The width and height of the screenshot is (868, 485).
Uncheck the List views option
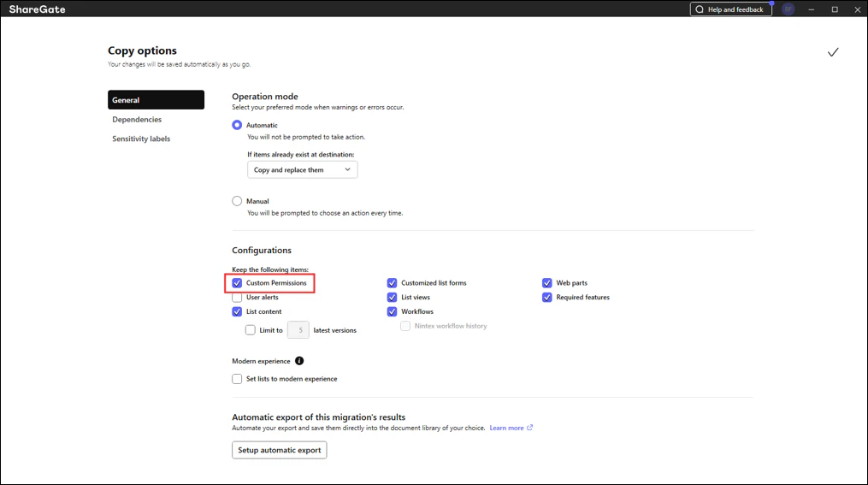coord(392,298)
